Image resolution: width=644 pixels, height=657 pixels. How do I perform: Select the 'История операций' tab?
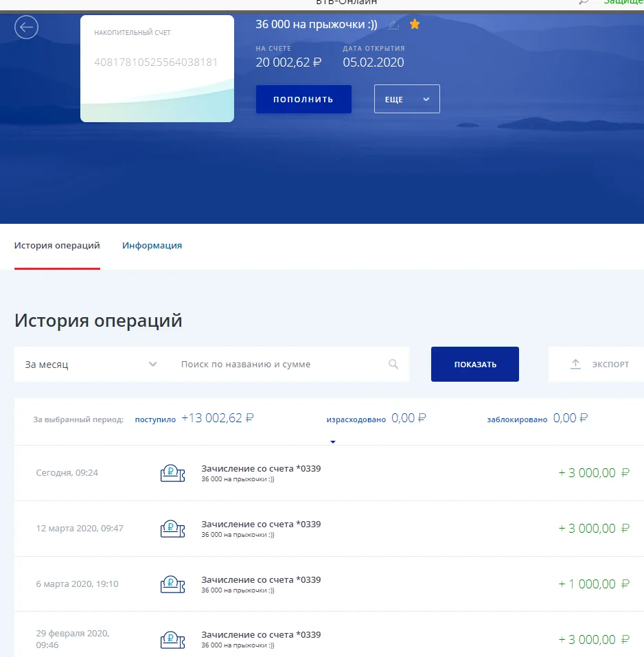click(57, 245)
